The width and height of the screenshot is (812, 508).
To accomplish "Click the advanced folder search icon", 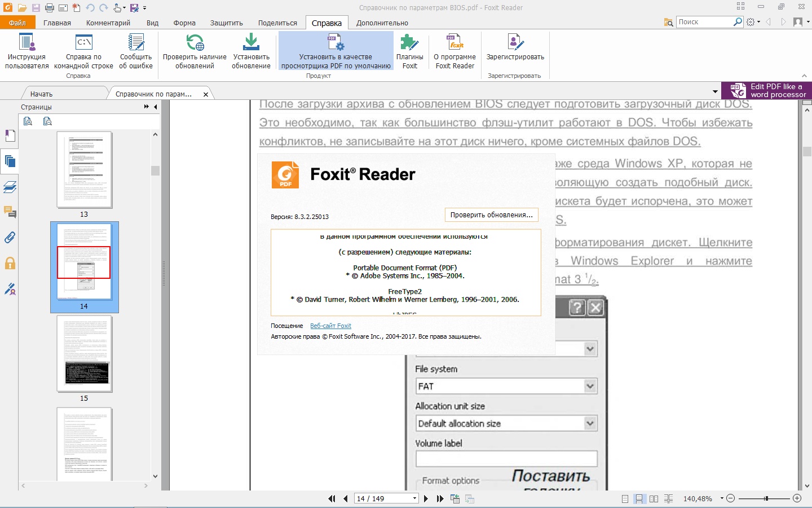I will click(669, 22).
